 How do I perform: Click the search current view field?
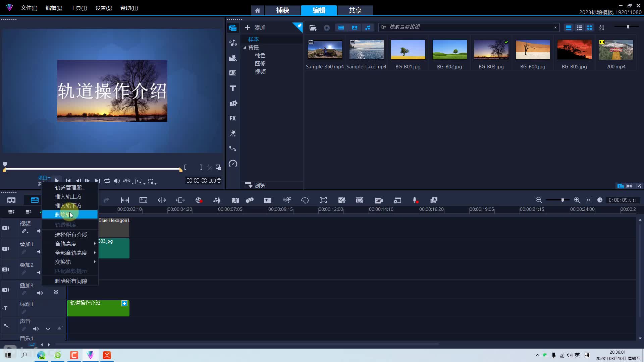pyautogui.click(x=470, y=27)
